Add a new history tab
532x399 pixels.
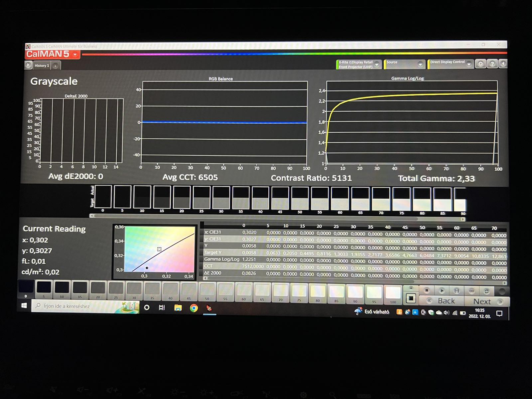pos(56,66)
